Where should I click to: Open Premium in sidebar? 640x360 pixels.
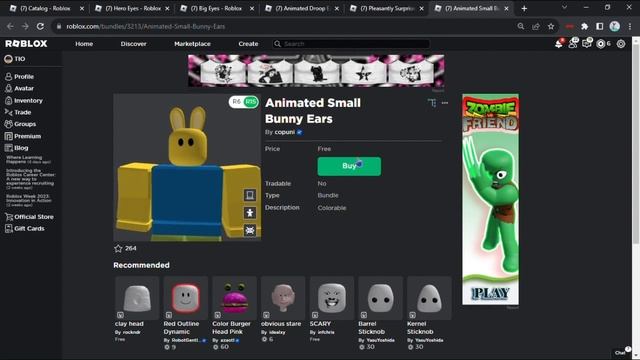(23, 136)
